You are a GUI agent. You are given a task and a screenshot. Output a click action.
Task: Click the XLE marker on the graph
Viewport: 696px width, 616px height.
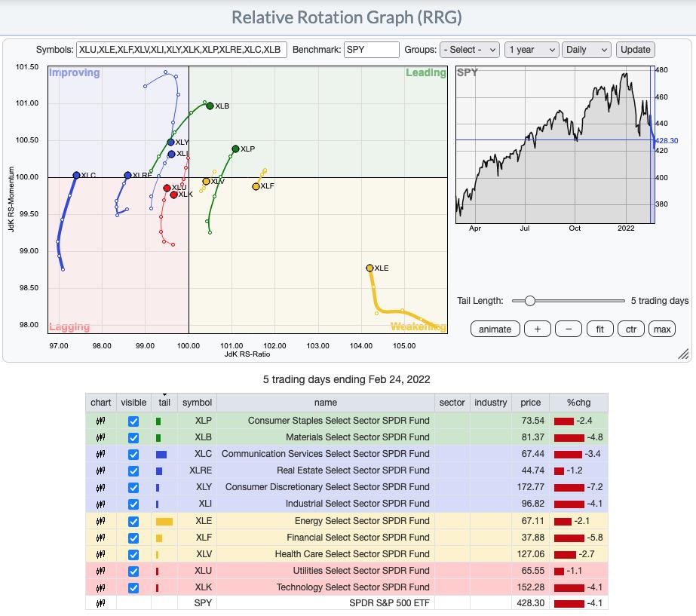pos(369,268)
